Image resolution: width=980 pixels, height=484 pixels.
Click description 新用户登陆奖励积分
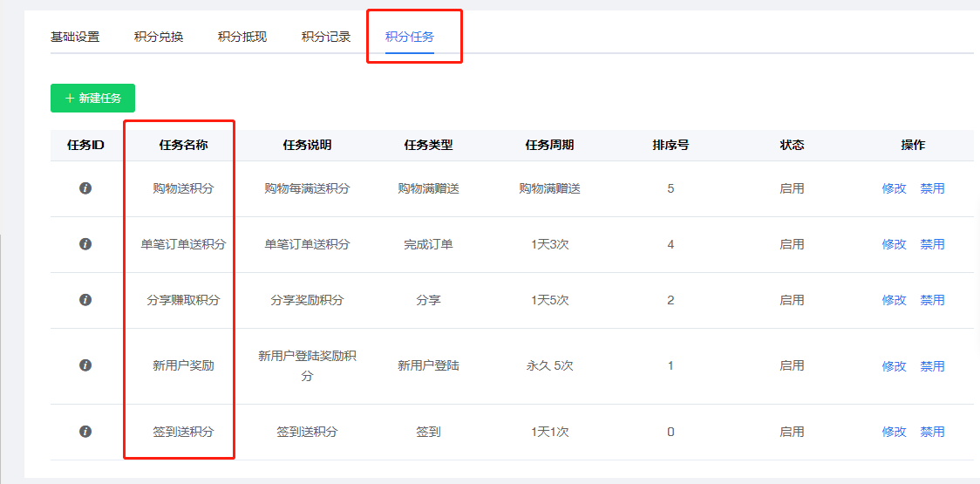(x=307, y=365)
